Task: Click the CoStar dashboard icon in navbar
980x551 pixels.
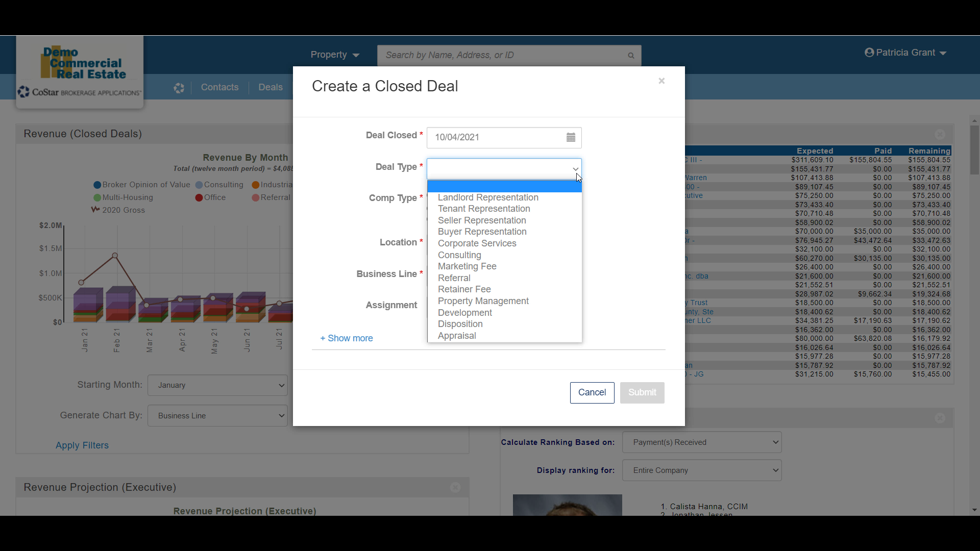Action: coord(179,88)
